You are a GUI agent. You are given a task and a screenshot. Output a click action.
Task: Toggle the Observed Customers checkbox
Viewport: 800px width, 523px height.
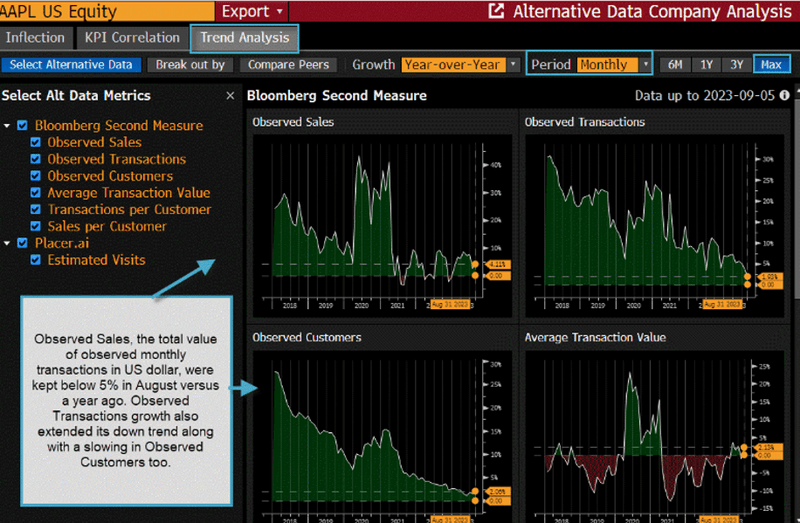37,176
